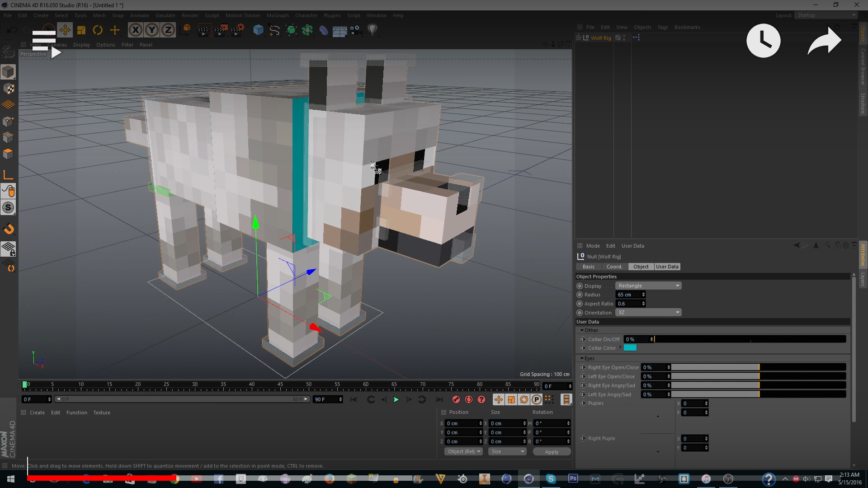
Task: Go to end of animation
Action: click(439, 399)
